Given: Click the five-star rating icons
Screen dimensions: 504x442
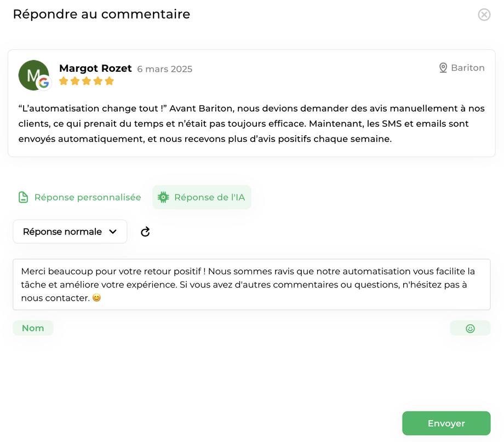Looking at the screenshot, I should [87, 81].
